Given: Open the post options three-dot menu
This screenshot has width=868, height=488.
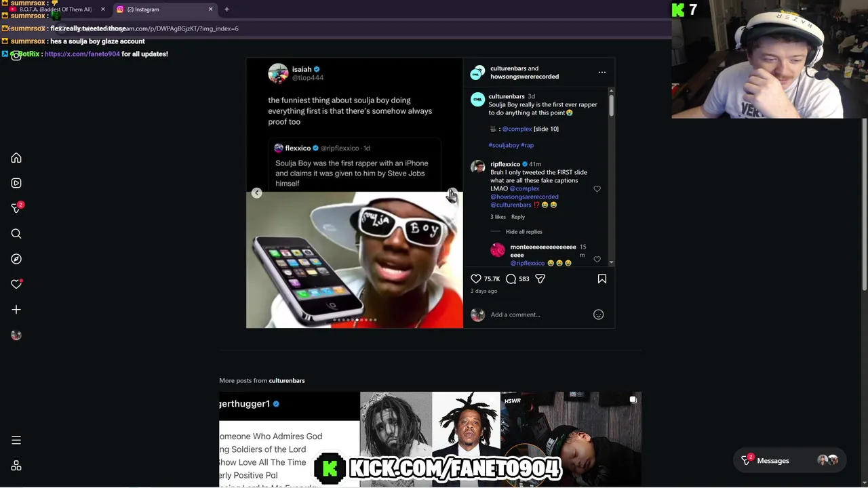Looking at the screenshot, I should pyautogui.click(x=601, y=72).
